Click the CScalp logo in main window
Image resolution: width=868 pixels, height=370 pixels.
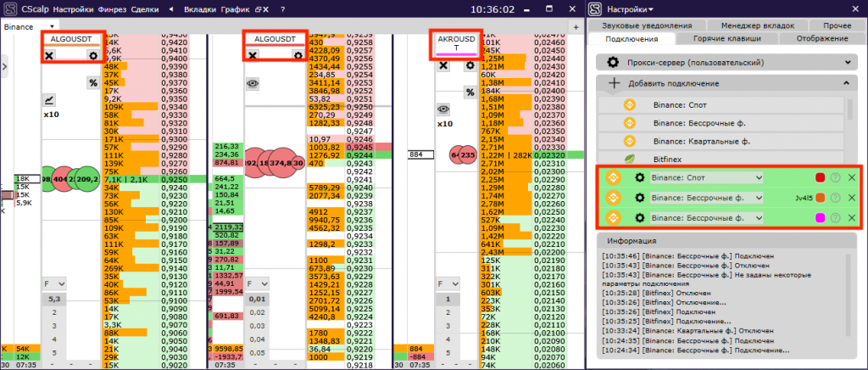point(10,9)
